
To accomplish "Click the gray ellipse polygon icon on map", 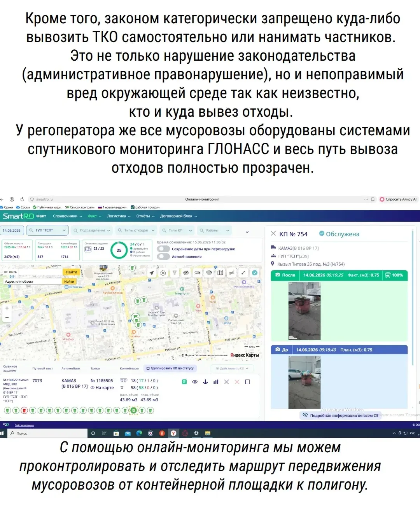I will [x=209, y=273].
